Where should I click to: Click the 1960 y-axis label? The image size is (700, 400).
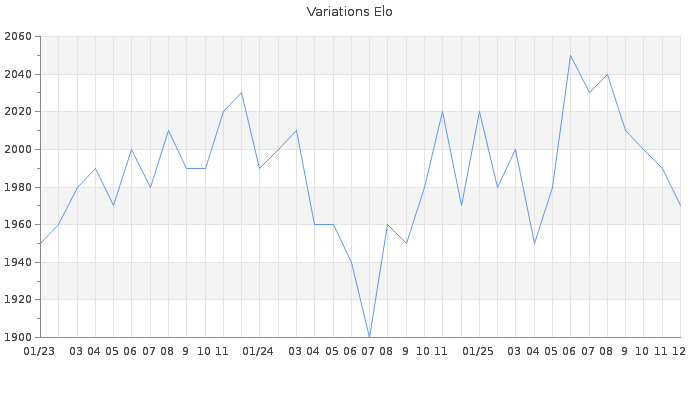tap(18, 224)
